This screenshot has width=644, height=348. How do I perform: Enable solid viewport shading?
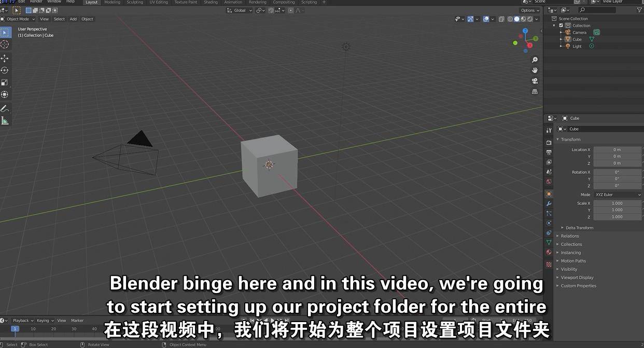click(516, 19)
